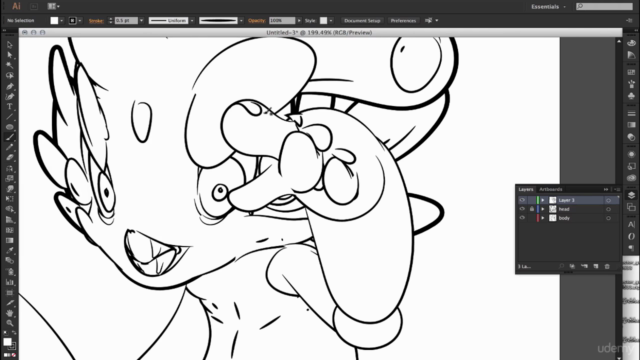The height and width of the screenshot is (360, 640).
Task: Click target circle for Layer 3
Action: click(608, 200)
